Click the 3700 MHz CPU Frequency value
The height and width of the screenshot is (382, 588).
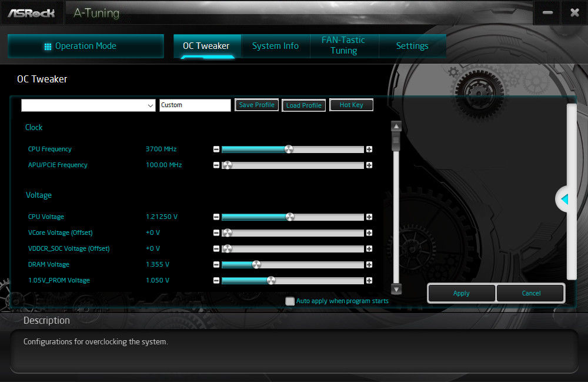tap(161, 149)
